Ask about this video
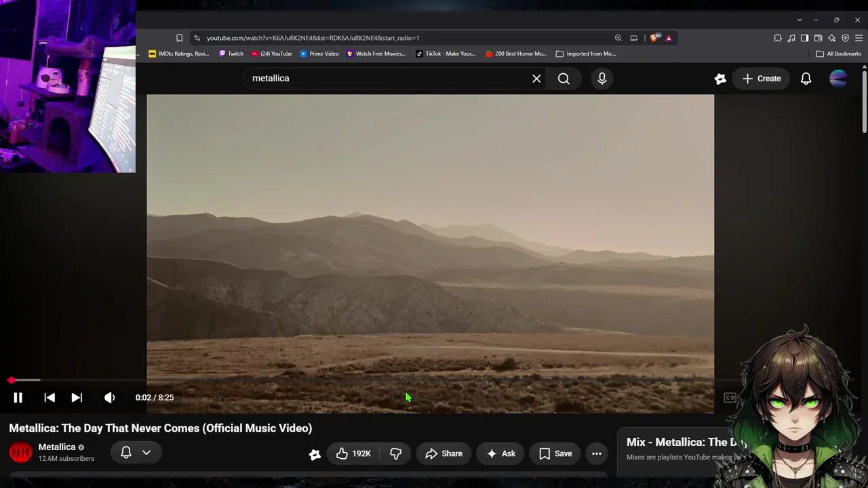Image resolution: width=868 pixels, height=488 pixels. 500,453
